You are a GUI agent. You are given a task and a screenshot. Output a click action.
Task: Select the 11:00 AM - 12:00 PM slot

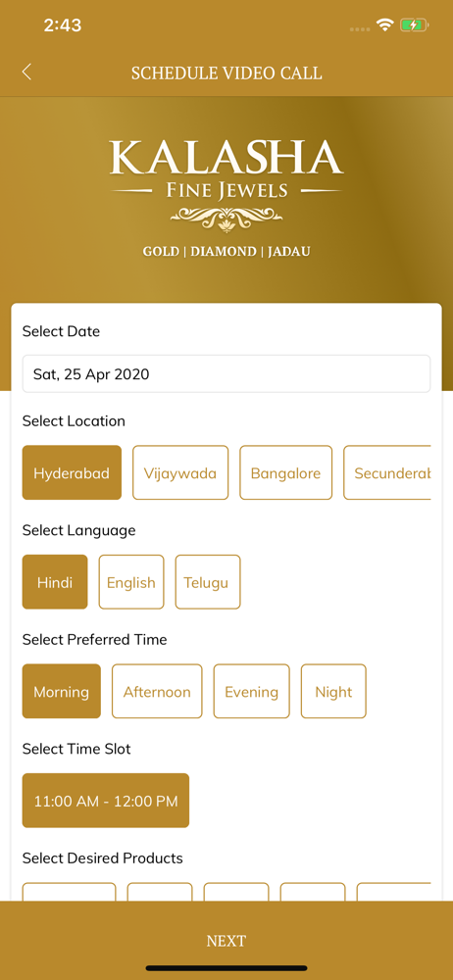(106, 801)
